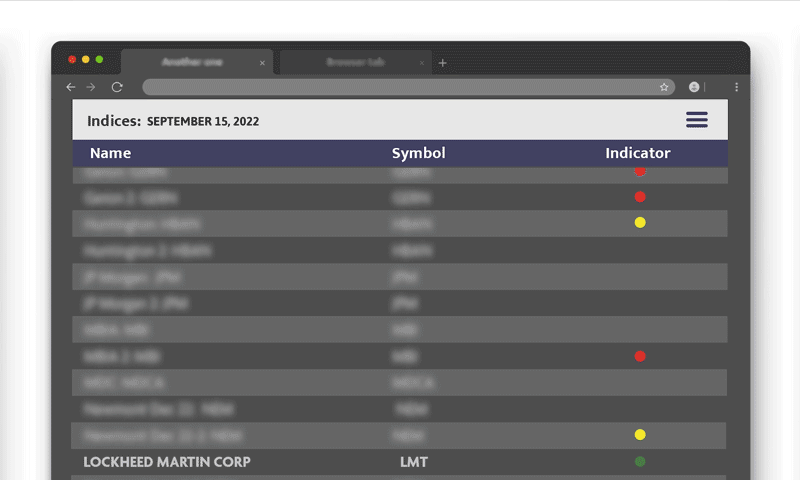Viewport: 800px width, 480px height.
Task: Click Lockheed Martin's green indicator dot
Action: tap(640, 462)
